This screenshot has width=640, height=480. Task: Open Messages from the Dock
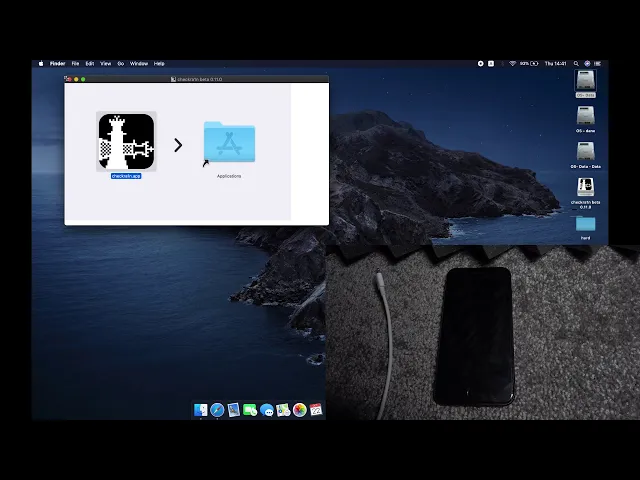pos(267,410)
